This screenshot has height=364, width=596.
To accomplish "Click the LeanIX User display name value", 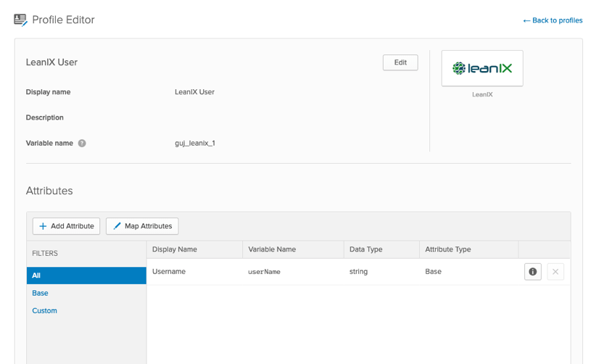I will [194, 92].
